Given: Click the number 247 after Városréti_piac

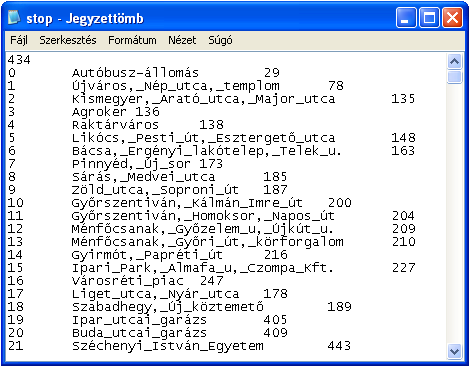Looking at the screenshot, I should (x=212, y=281).
